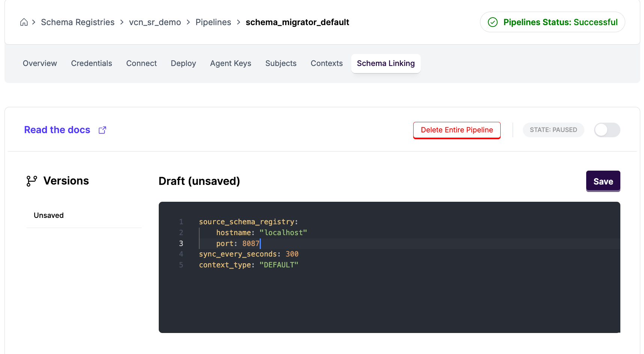
Task: Navigate to Schema Registries breadcrumb
Action: click(x=78, y=22)
